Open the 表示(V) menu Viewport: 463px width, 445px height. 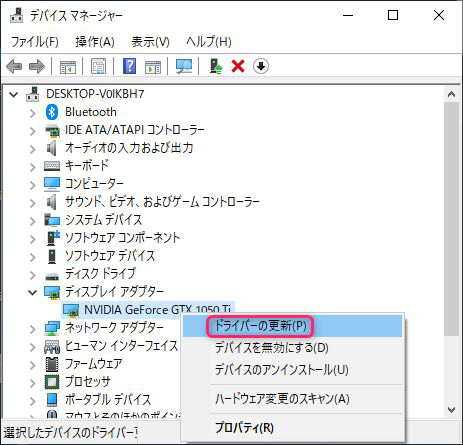pyautogui.click(x=150, y=42)
